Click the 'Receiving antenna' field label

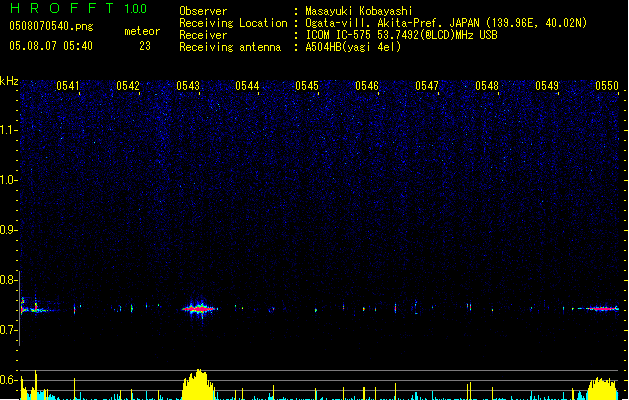[230, 47]
